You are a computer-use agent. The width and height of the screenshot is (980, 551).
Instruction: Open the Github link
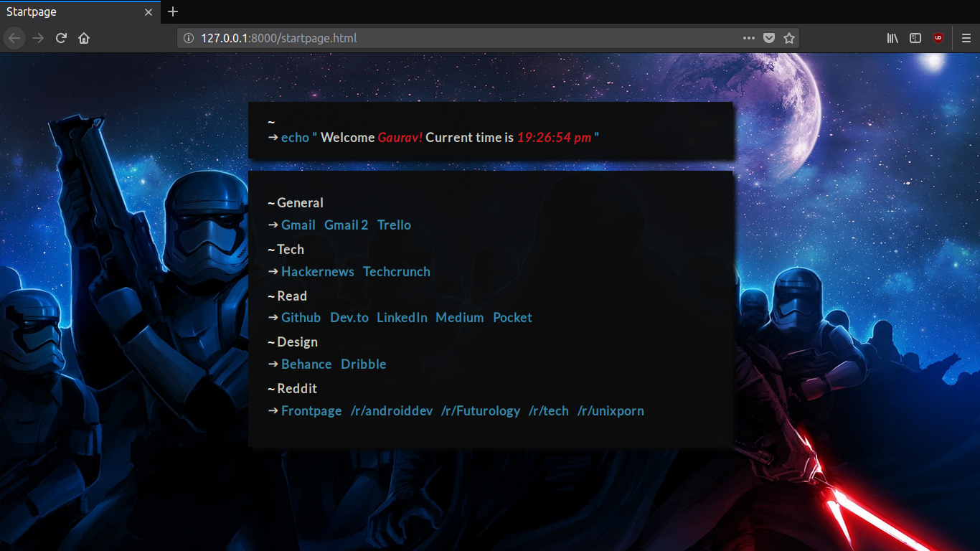point(301,318)
